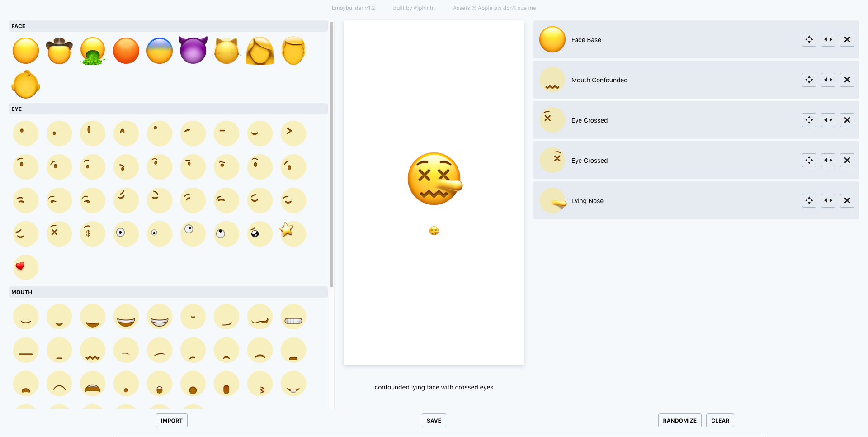Image resolution: width=868 pixels, height=437 pixels.
Task: Click the 'Assets © Apple pls don't sue me' text
Action: [495, 8]
